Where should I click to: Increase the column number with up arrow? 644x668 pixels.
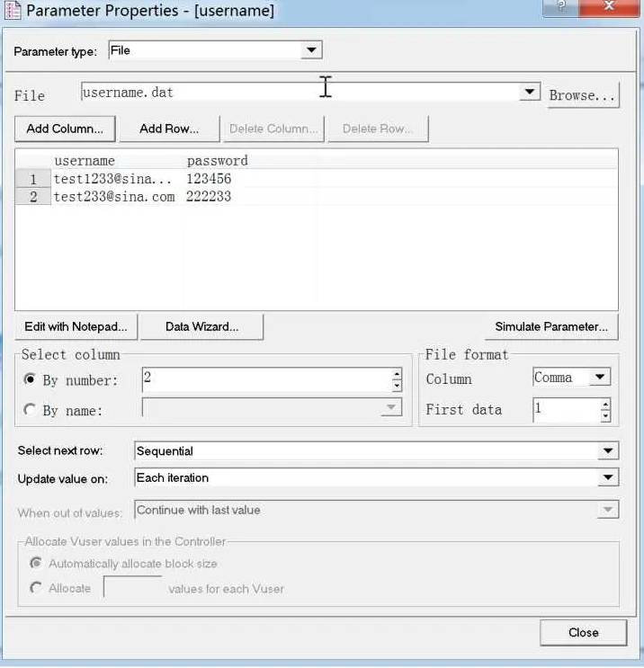tap(397, 374)
